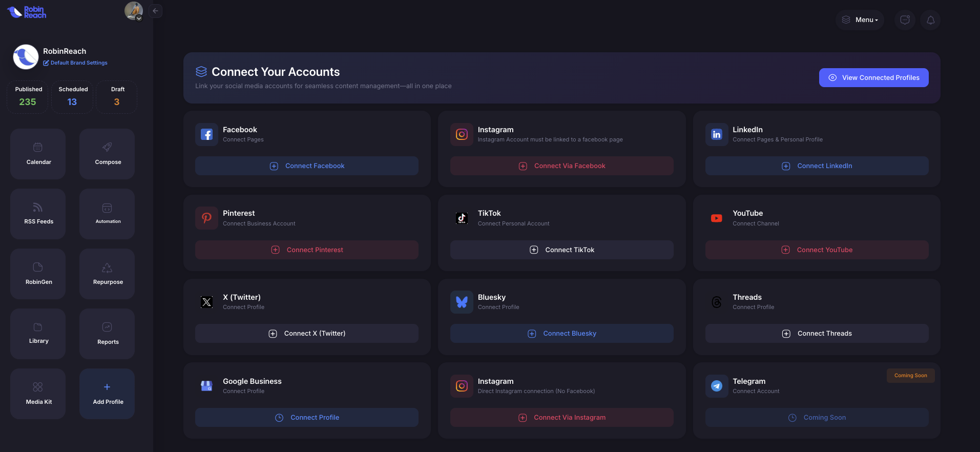Click Connect Via Instagram button
This screenshot has width=980, height=452.
click(x=561, y=417)
